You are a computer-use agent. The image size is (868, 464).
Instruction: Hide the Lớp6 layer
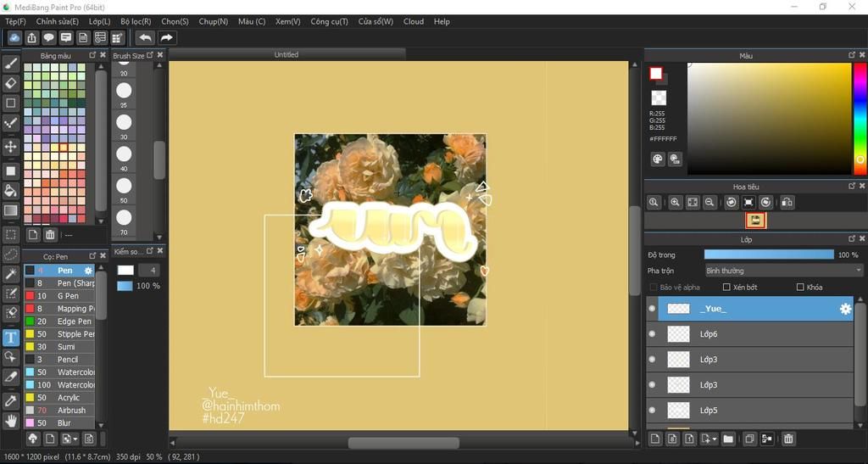652,334
